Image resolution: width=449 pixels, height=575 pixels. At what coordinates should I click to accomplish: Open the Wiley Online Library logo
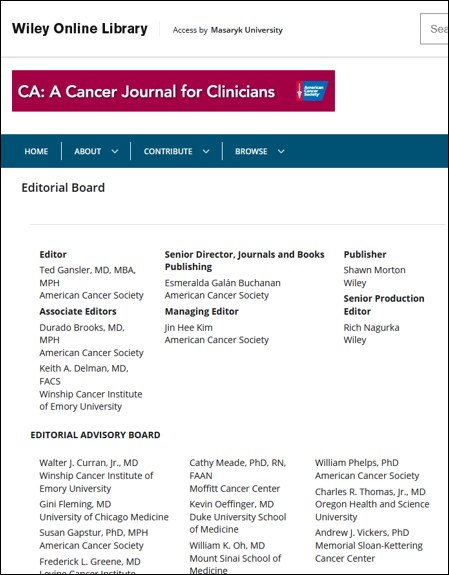coord(80,29)
